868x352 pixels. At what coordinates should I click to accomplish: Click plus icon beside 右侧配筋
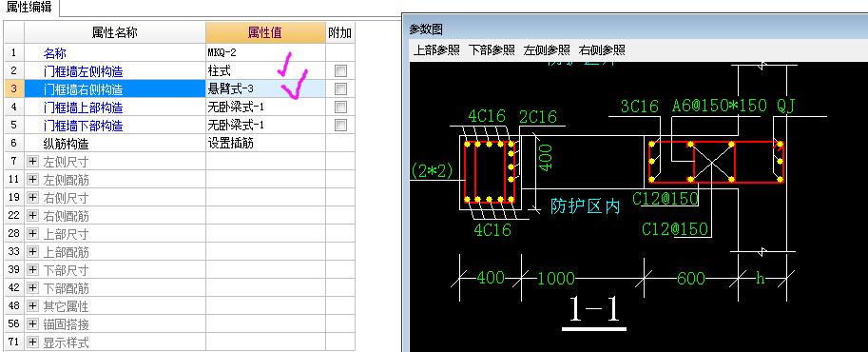click(32, 216)
